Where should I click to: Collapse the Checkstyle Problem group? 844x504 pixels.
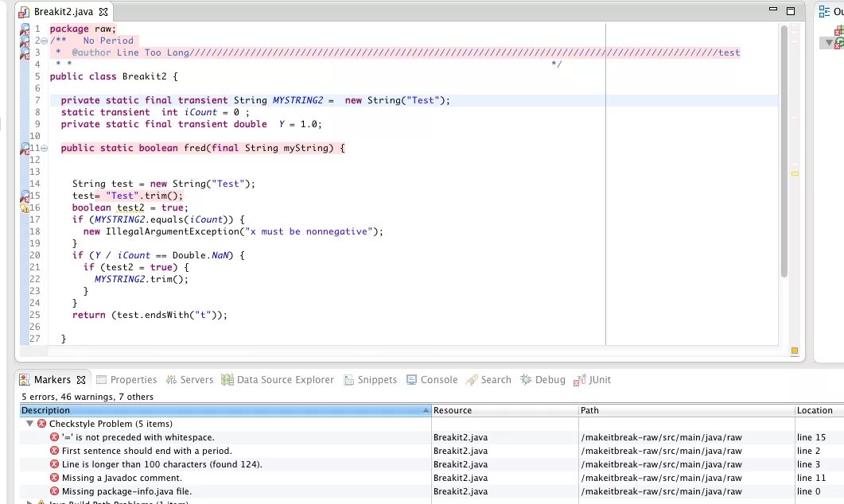tap(29, 423)
